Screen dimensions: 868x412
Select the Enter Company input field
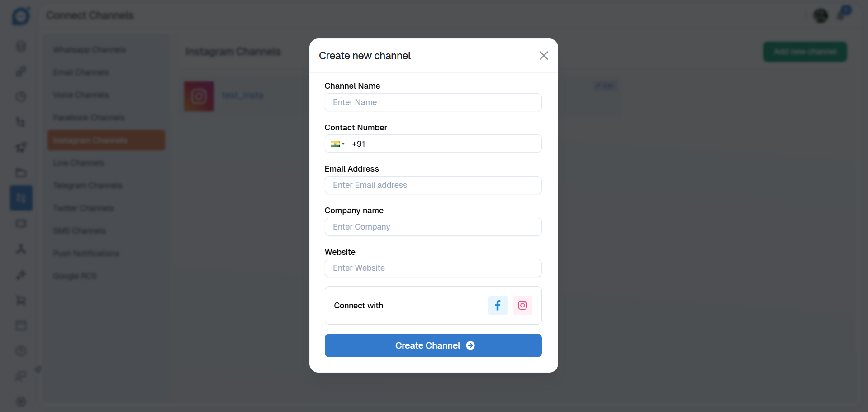click(433, 227)
